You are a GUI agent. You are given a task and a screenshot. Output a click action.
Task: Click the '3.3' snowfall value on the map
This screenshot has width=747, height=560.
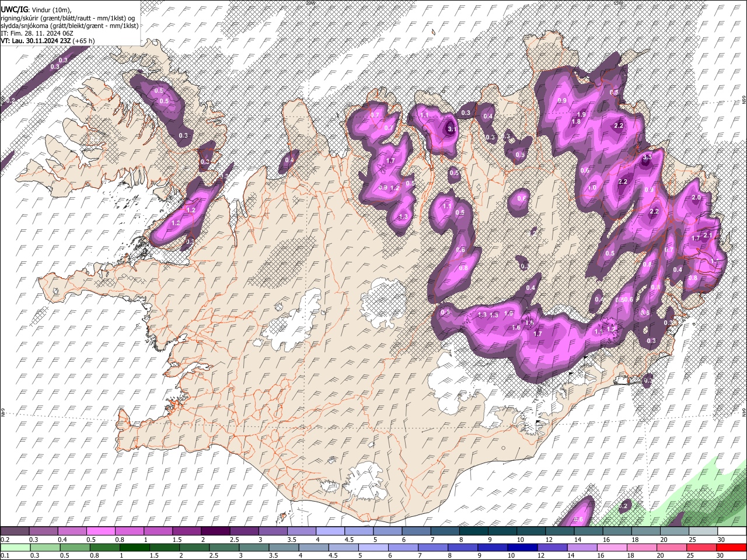(647, 157)
